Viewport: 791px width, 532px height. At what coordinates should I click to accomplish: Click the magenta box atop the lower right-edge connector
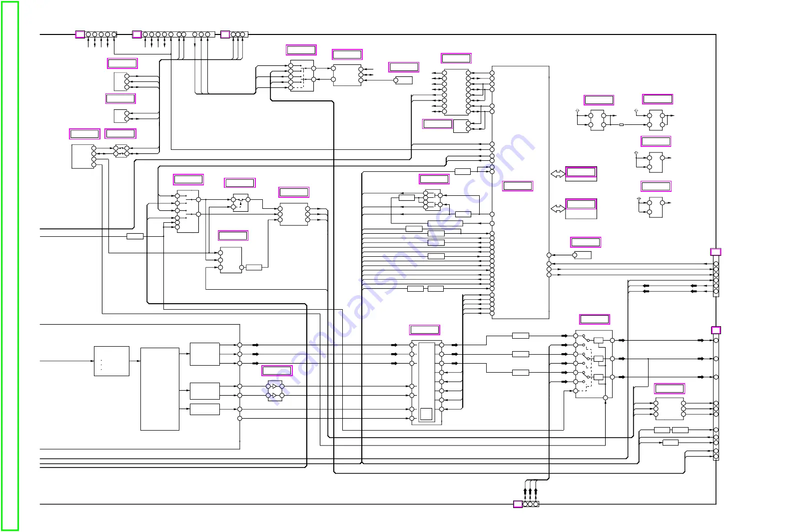pos(716,330)
